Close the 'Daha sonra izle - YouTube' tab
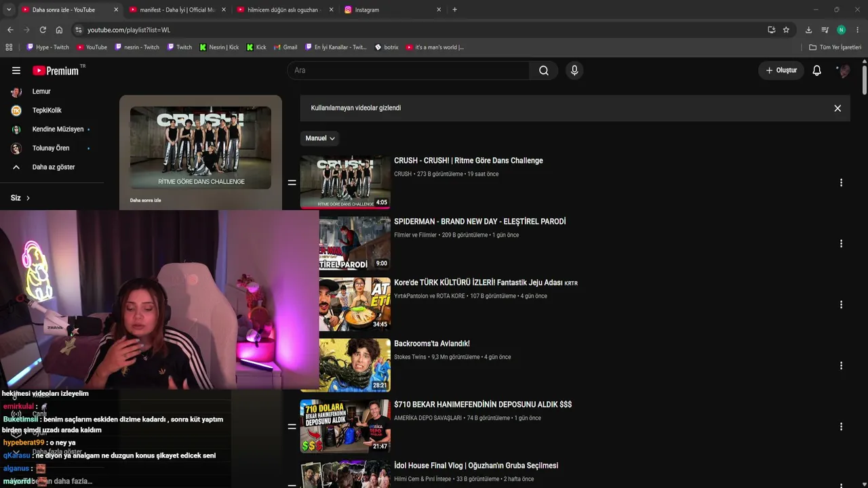 point(116,9)
